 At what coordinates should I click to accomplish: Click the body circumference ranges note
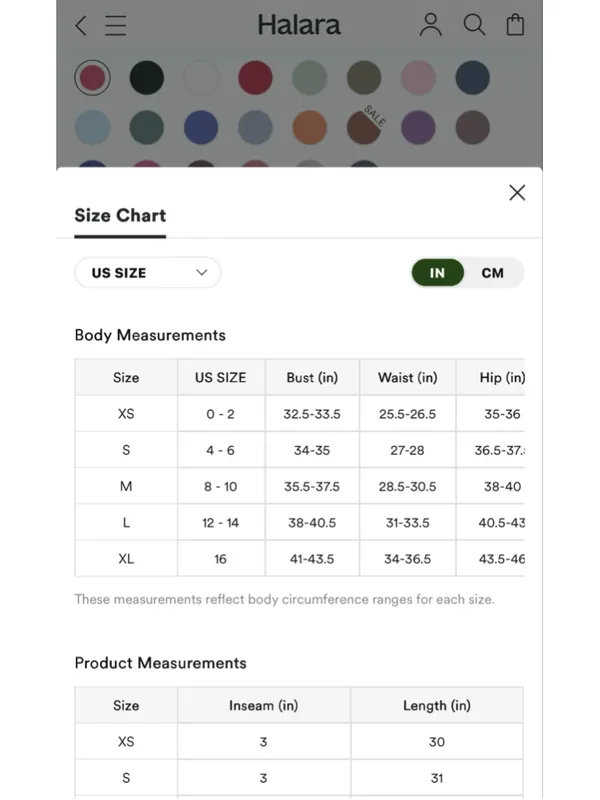tap(285, 599)
